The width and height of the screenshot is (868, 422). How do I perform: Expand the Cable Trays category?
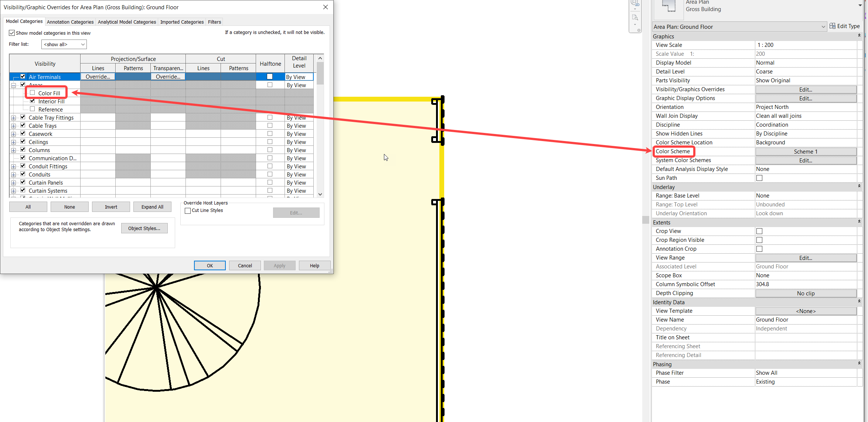[x=14, y=125]
